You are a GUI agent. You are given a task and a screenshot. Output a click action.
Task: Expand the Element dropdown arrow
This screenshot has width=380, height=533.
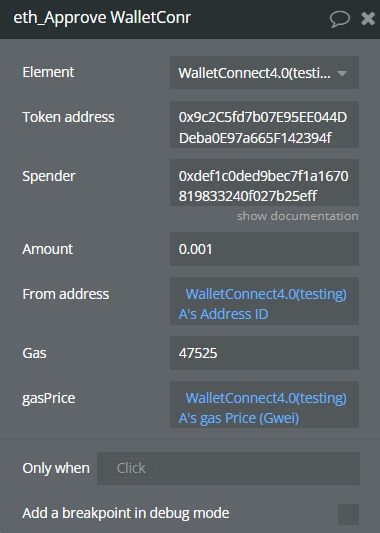click(342, 73)
